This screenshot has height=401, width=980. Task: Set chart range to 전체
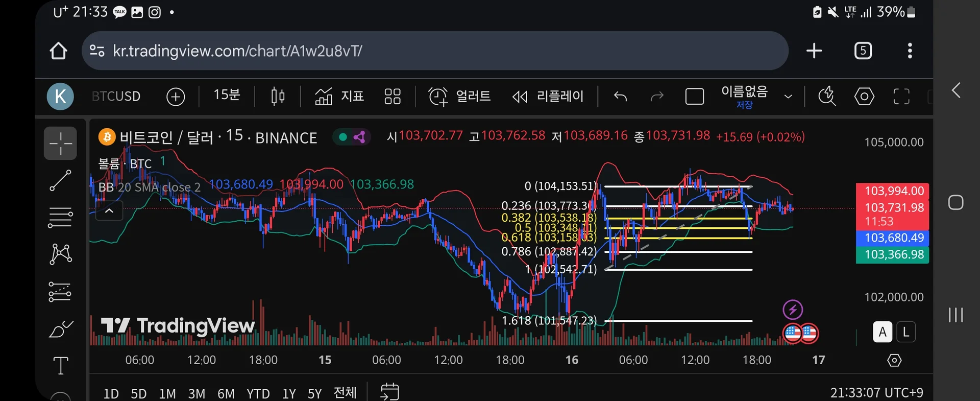(345, 392)
